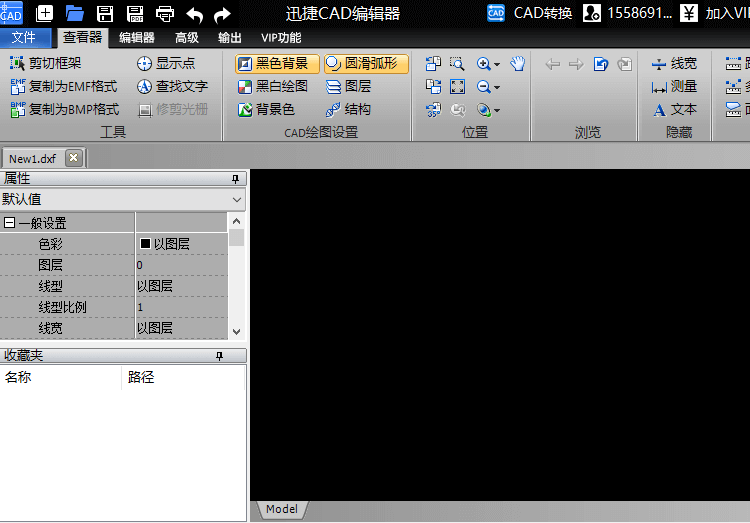Select the Model layout tab
750x523 pixels.
(282, 509)
